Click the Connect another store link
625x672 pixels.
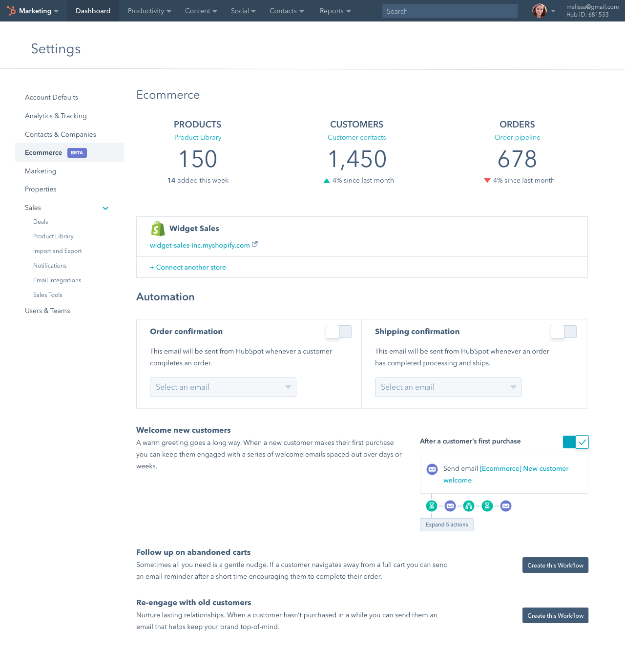[x=188, y=267]
